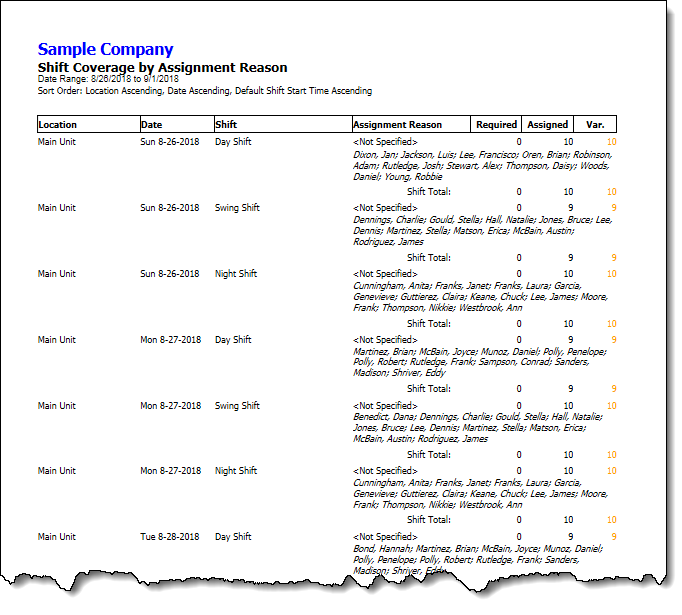
Task: Click the Var. column header
Action: click(x=595, y=124)
